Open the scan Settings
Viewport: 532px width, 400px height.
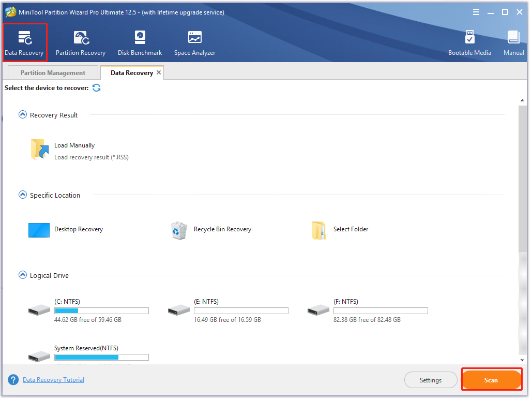coord(431,380)
